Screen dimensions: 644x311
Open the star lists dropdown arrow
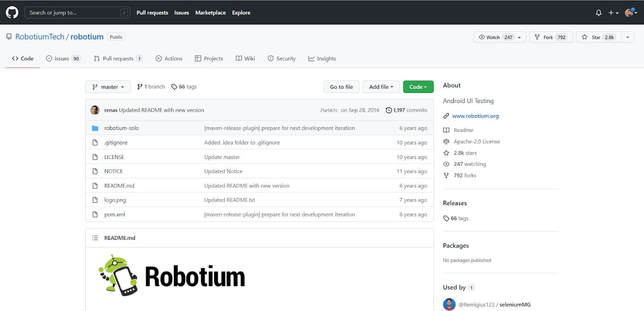(x=627, y=37)
